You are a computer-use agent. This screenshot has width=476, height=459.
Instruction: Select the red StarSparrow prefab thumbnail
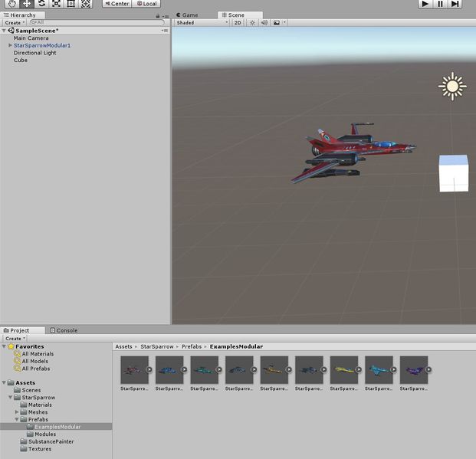[134, 370]
